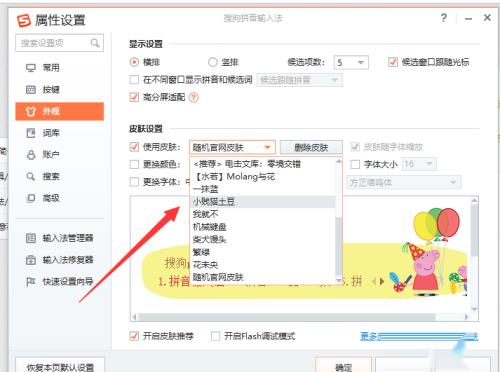Open the 常用 settings section
The image size is (500, 372).
(x=60, y=68)
